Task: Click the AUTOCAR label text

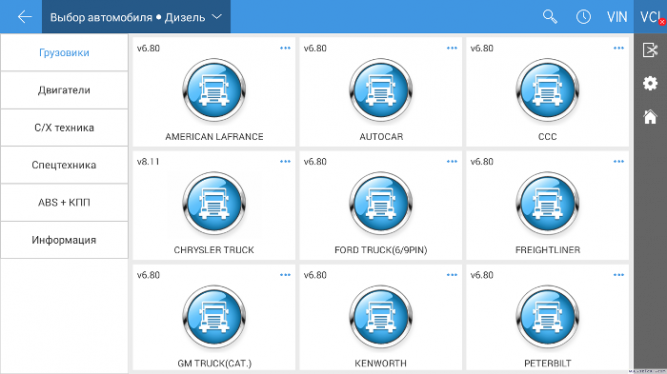Action: (x=381, y=137)
